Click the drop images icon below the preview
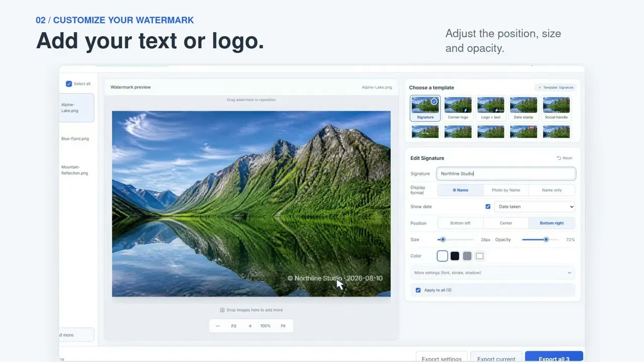The image size is (644, 362). click(222, 310)
